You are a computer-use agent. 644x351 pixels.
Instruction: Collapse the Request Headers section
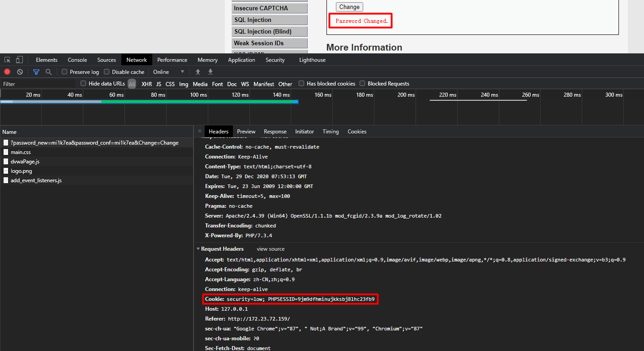(x=198, y=249)
